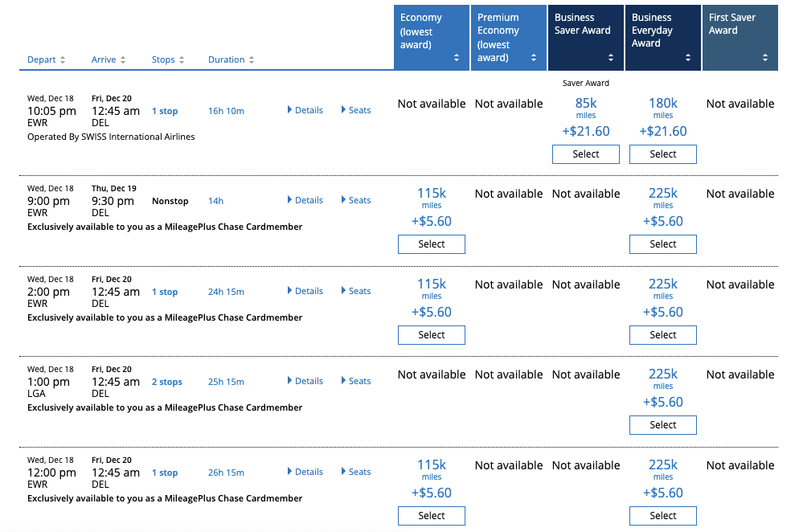
Task: Expand Details for the 9:00 pm nonstop flight
Action: pos(305,200)
